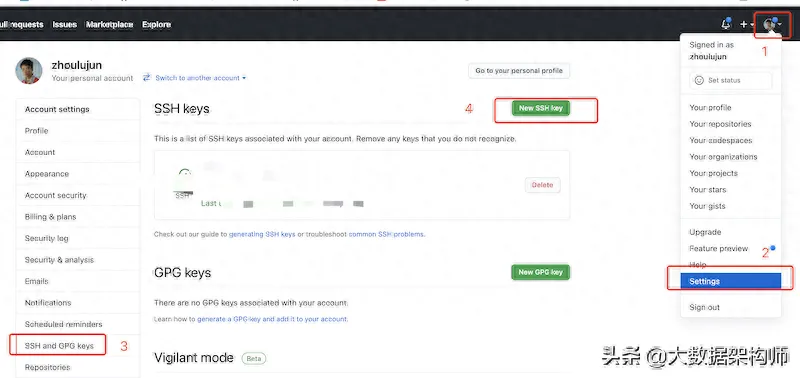Select Security log in sidebar
Screen dimensions: 800x378
coord(78,238)
